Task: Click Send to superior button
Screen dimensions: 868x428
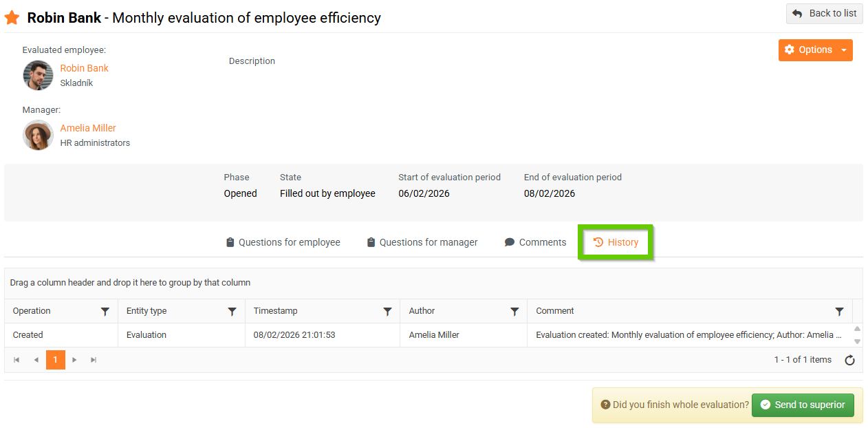Action: 803,405
